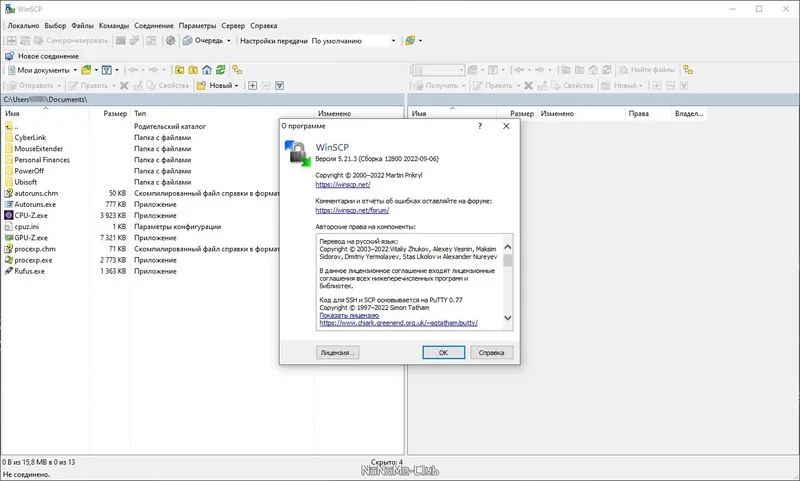Click the refresh icon in local panel toolbar
Screen dimensions: 800x481
[220, 70]
